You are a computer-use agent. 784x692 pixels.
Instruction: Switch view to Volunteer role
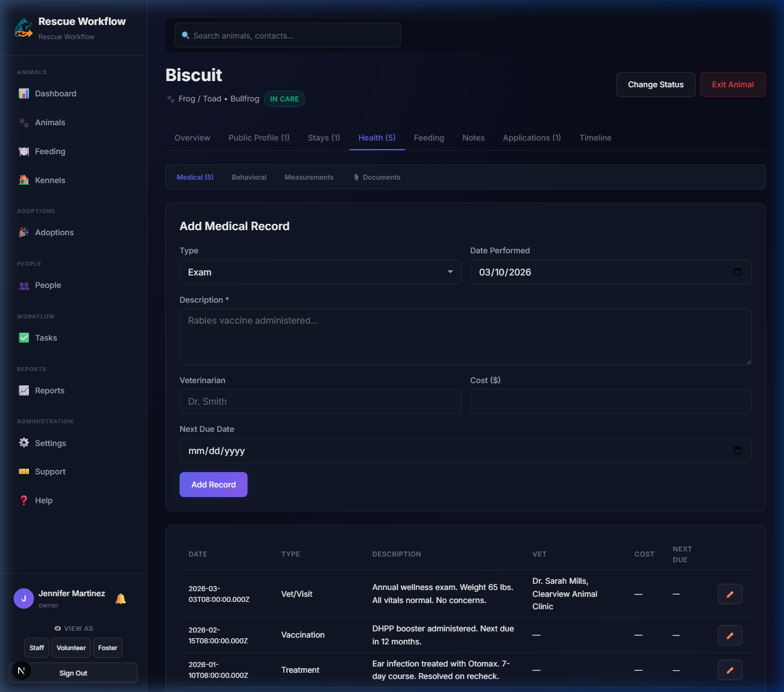point(71,648)
